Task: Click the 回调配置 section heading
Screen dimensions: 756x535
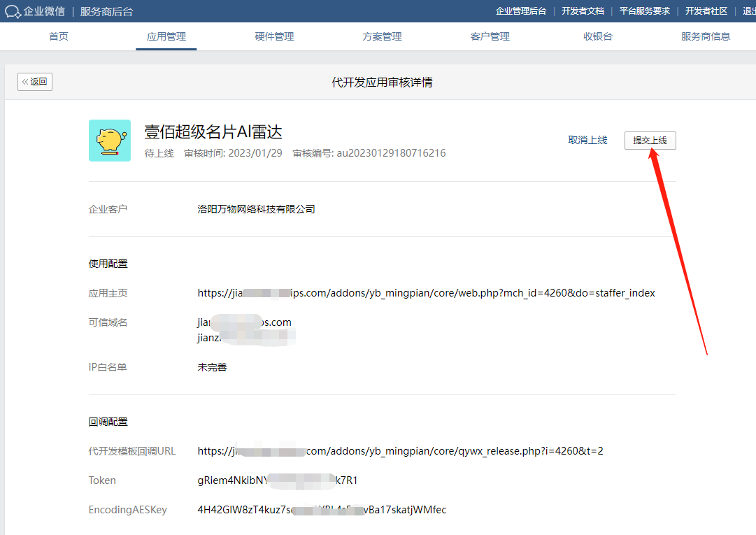Action: pos(108,422)
